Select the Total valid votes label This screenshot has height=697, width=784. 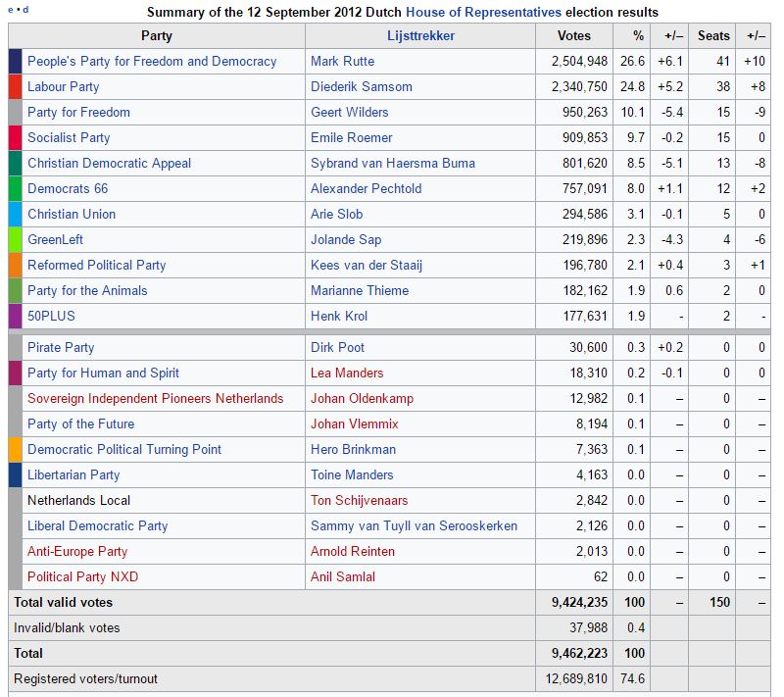(x=63, y=603)
